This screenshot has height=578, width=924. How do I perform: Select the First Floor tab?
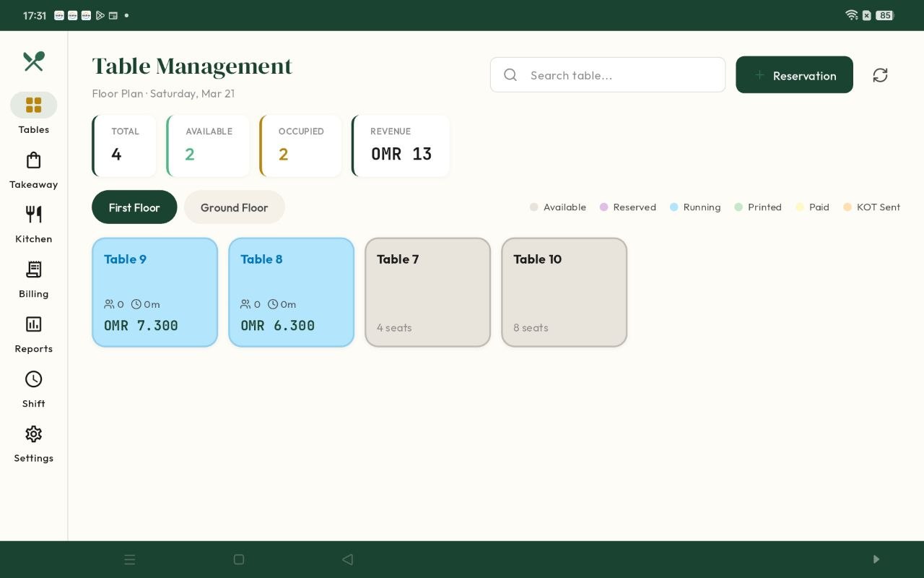(x=134, y=207)
